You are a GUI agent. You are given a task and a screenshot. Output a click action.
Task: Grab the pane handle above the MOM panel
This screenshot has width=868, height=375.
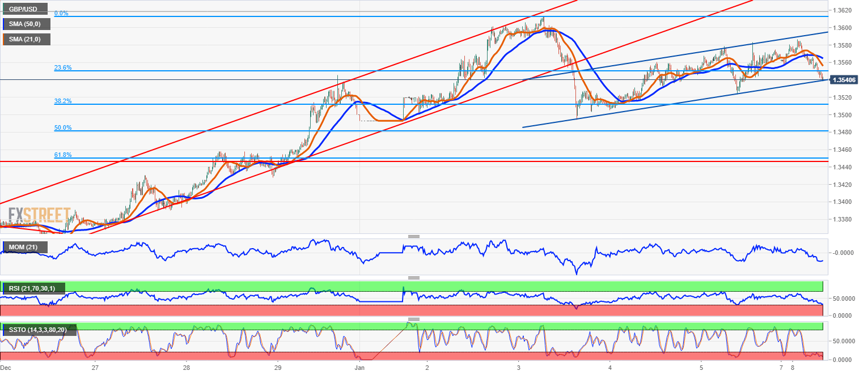[414, 236]
